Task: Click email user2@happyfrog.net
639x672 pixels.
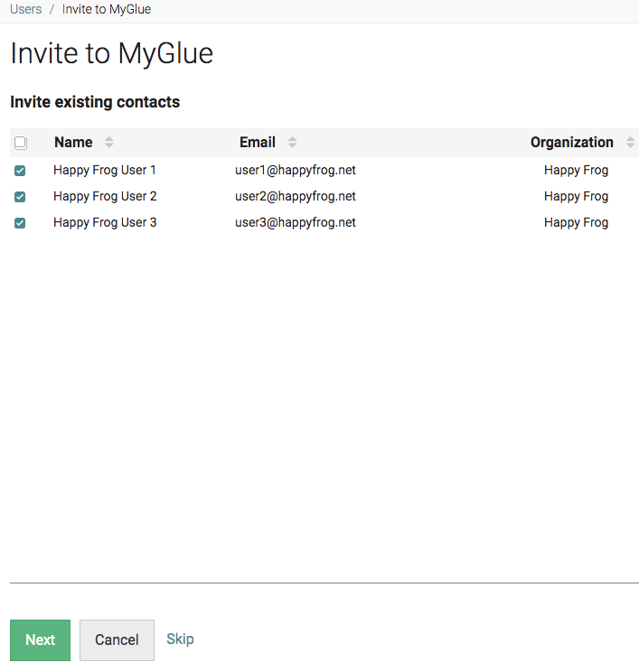Action: tap(296, 196)
